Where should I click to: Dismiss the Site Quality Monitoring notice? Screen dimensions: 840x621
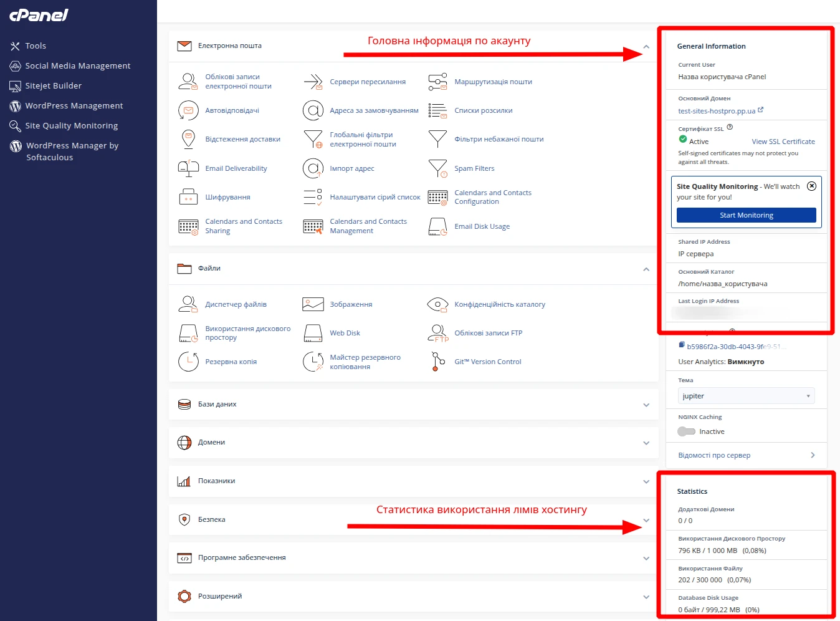tap(811, 186)
